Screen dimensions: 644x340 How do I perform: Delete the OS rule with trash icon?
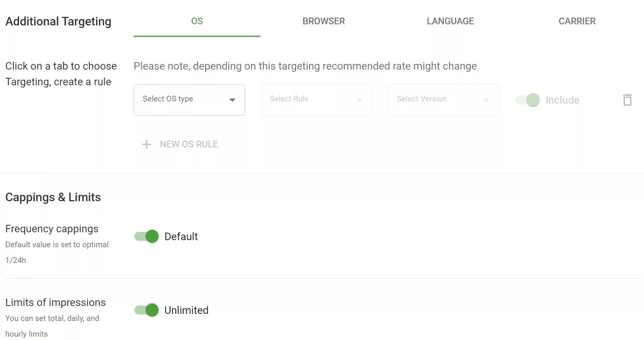[x=627, y=100]
